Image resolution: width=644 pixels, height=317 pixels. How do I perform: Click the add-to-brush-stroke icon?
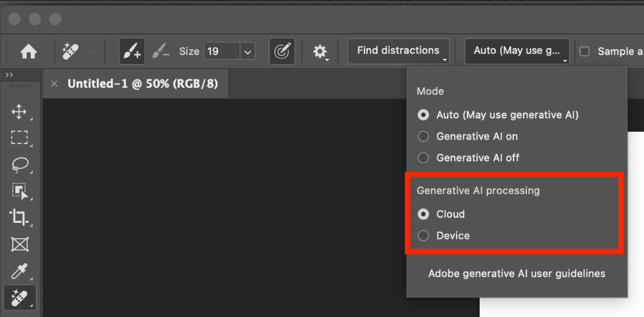(132, 51)
